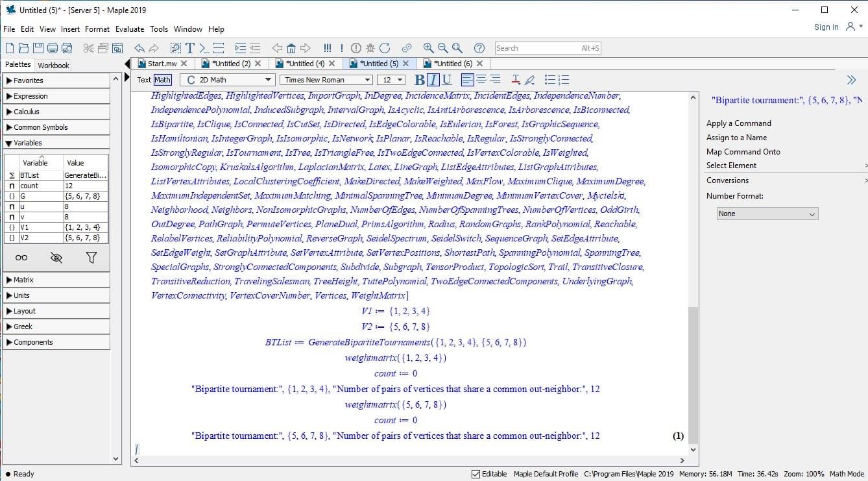Open the highlight color picker
Image resolution: width=868 pixels, height=481 pixels.
530,80
